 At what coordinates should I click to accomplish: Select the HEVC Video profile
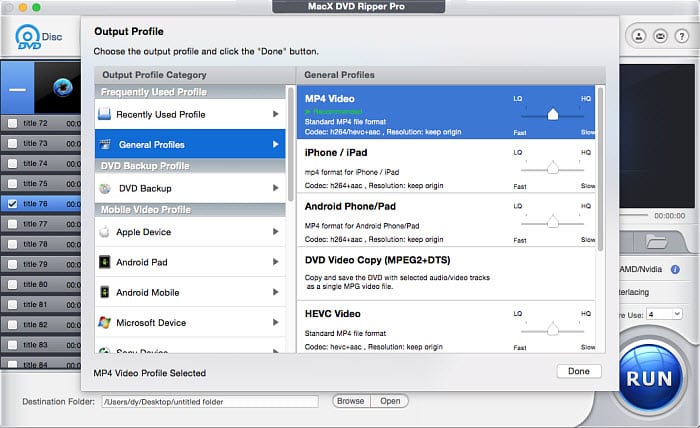(446, 327)
